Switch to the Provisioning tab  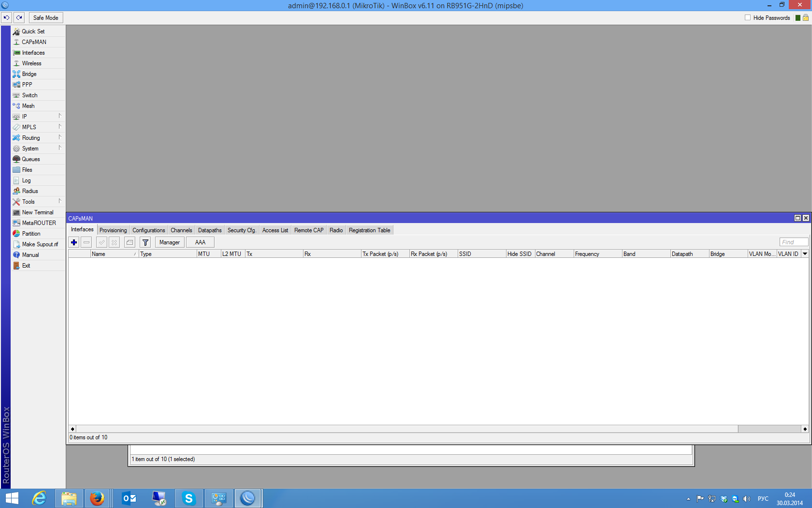click(x=113, y=230)
